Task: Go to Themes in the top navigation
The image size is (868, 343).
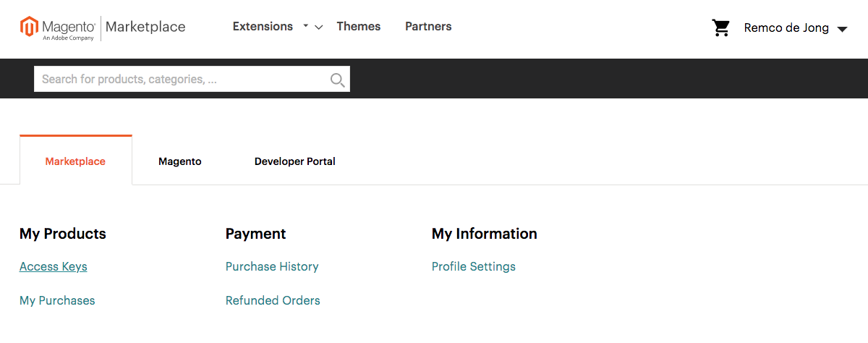Action: tap(358, 27)
